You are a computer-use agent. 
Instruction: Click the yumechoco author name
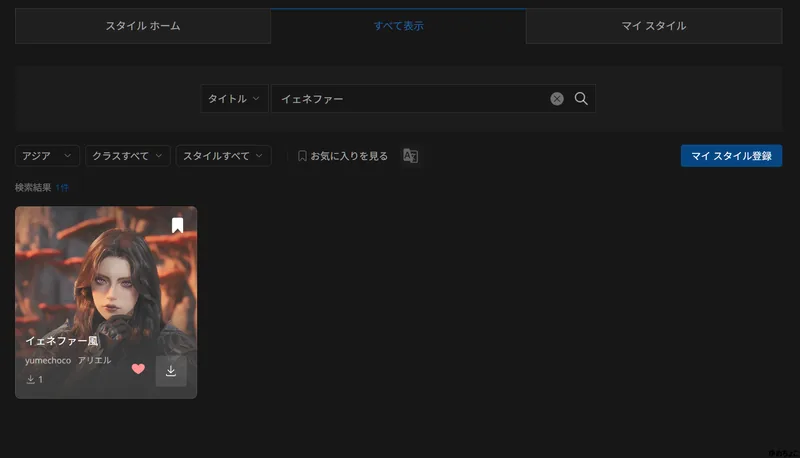[x=48, y=361]
